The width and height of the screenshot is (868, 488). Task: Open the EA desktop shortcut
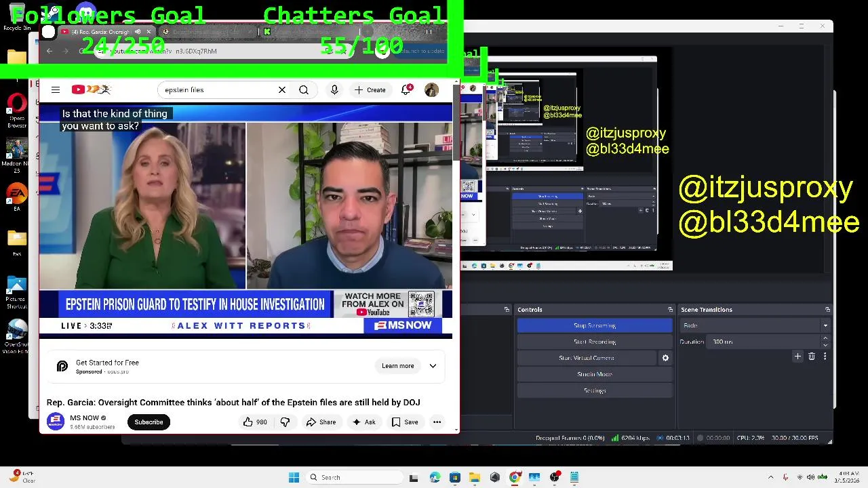coord(17,197)
